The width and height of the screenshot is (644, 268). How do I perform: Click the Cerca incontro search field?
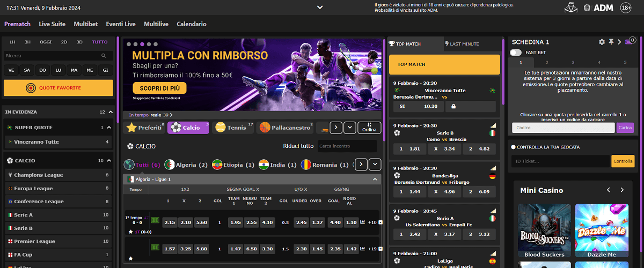347,146
